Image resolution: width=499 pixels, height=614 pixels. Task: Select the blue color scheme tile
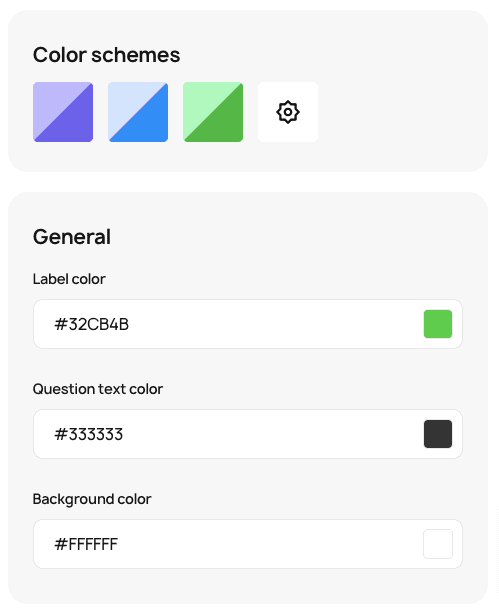pyautogui.click(x=138, y=112)
